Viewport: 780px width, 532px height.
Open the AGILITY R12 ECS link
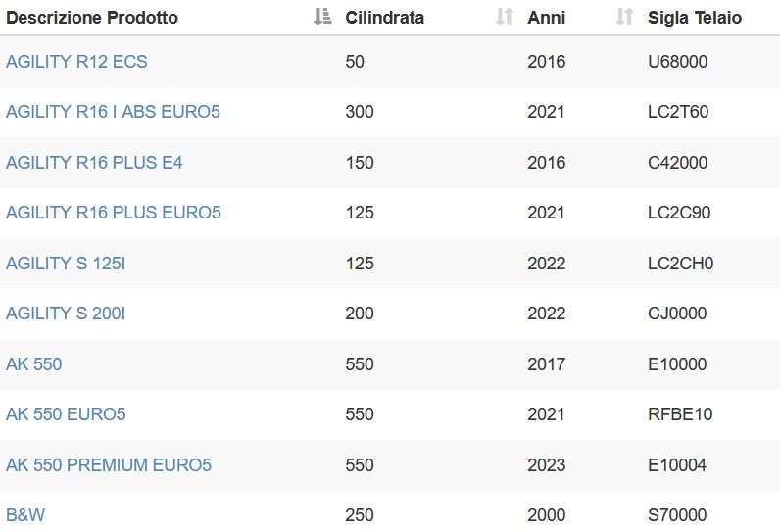pos(76,62)
